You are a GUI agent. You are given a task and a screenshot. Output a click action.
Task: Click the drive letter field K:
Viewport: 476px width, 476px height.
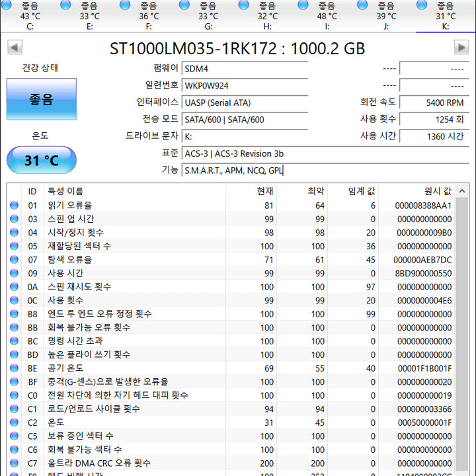(x=245, y=137)
